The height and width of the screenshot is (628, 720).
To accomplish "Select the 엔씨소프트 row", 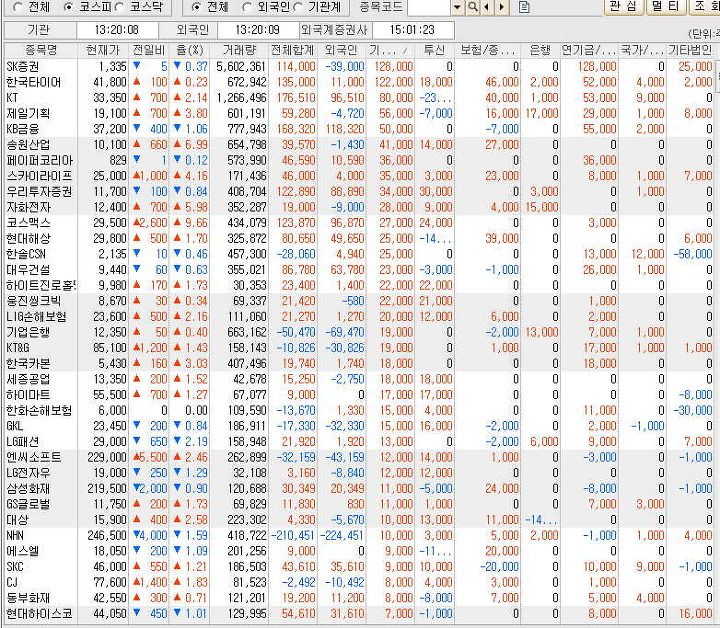I will pos(359,457).
